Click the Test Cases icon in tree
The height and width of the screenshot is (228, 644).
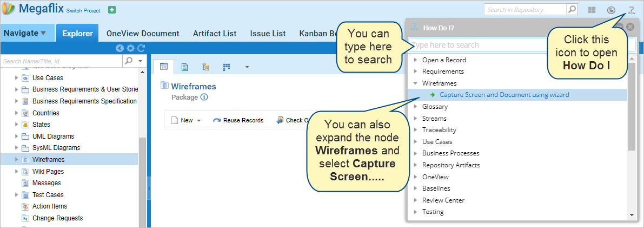[x=25, y=194]
